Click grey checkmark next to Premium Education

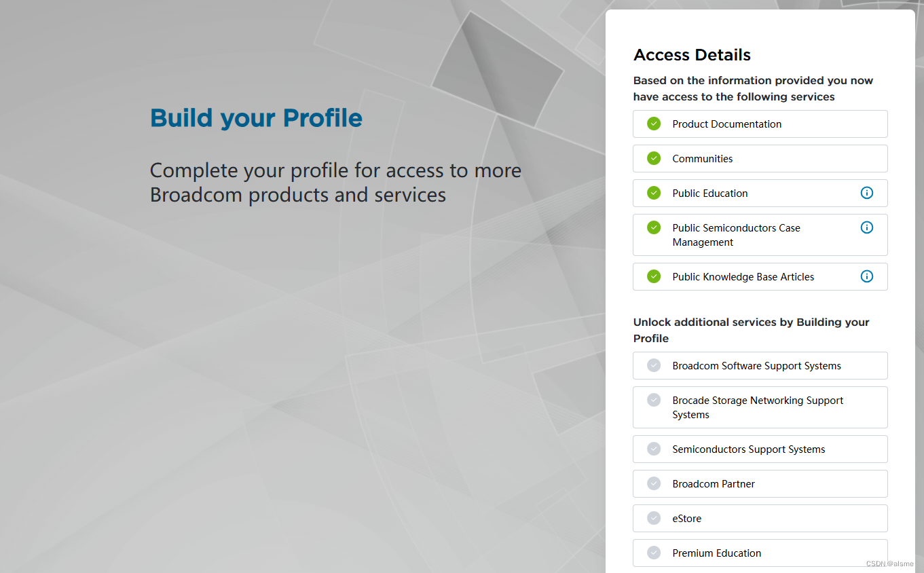[654, 553]
